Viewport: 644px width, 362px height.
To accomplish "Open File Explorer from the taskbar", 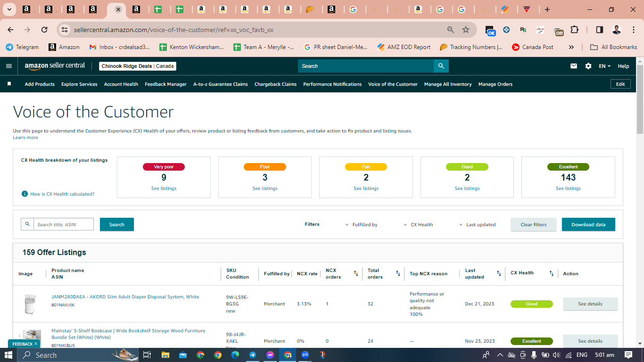I will pyautogui.click(x=165, y=355).
